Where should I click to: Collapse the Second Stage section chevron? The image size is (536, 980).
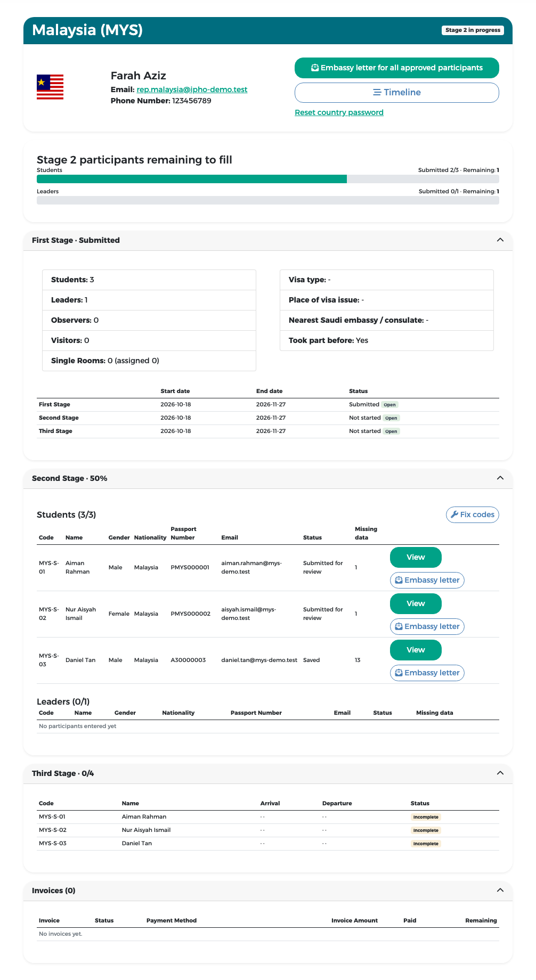point(500,478)
